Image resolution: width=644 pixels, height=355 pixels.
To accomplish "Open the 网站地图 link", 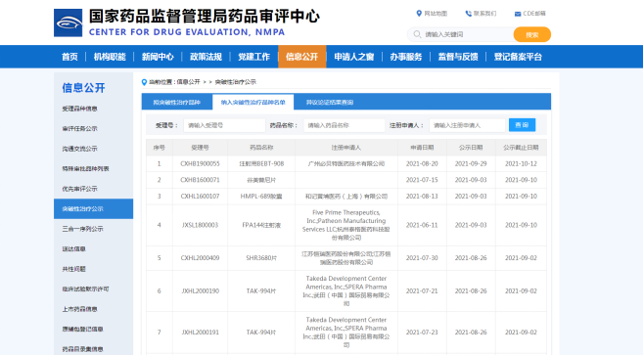I will (436, 14).
